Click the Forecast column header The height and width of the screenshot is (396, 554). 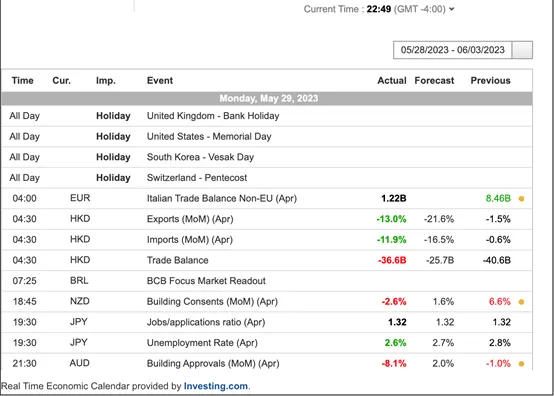click(x=434, y=81)
